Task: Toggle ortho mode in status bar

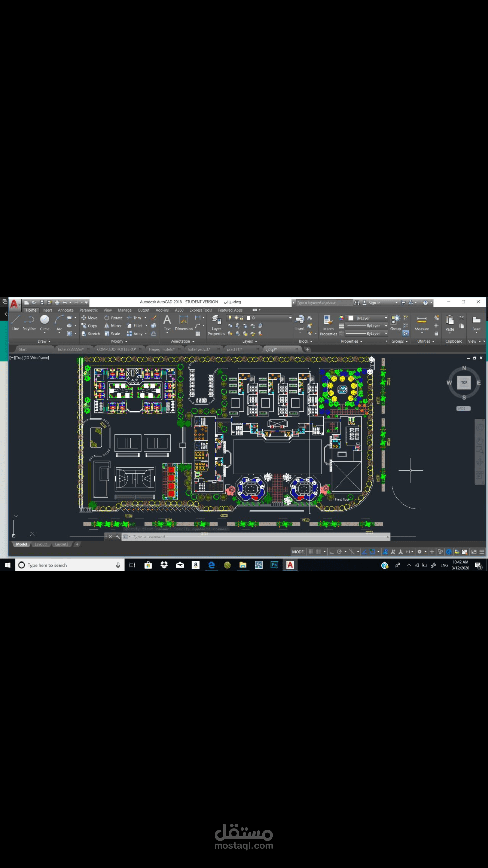Action: point(332,552)
